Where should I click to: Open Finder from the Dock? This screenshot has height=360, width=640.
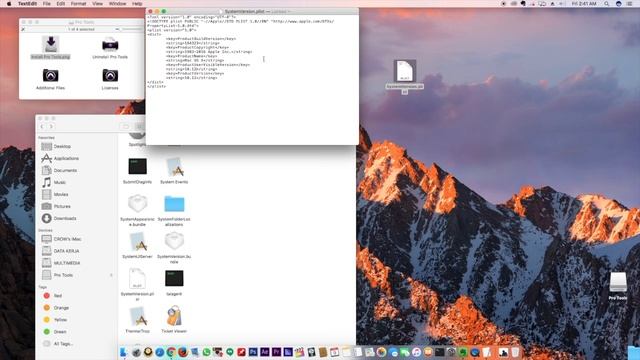[124, 352]
